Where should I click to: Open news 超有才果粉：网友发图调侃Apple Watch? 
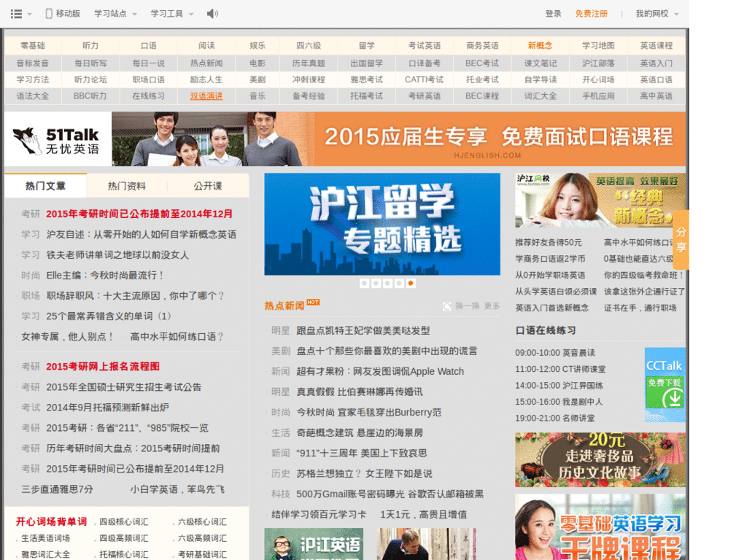380,371
